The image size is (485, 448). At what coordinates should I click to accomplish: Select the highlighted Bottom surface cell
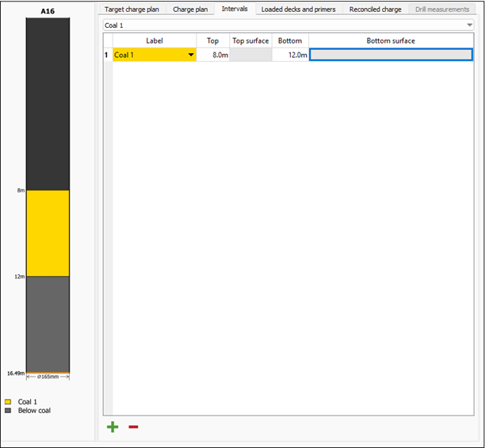pyautogui.click(x=391, y=55)
